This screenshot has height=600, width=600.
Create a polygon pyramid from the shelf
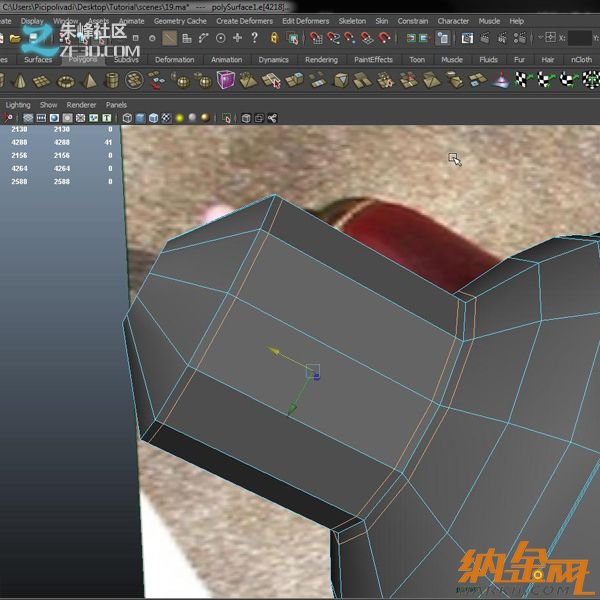click(89, 81)
